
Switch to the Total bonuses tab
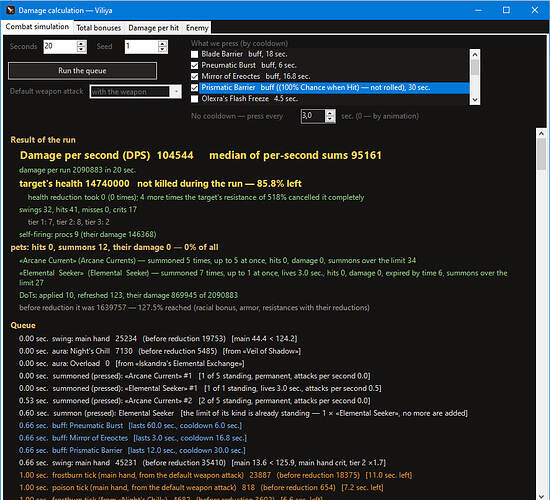pos(99,28)
